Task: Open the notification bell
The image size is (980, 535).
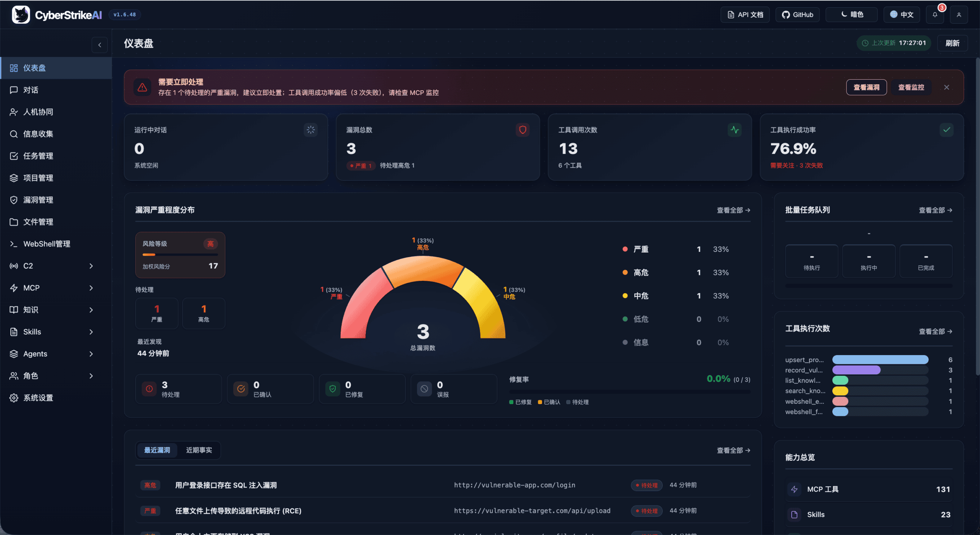Action: (935, 15)
